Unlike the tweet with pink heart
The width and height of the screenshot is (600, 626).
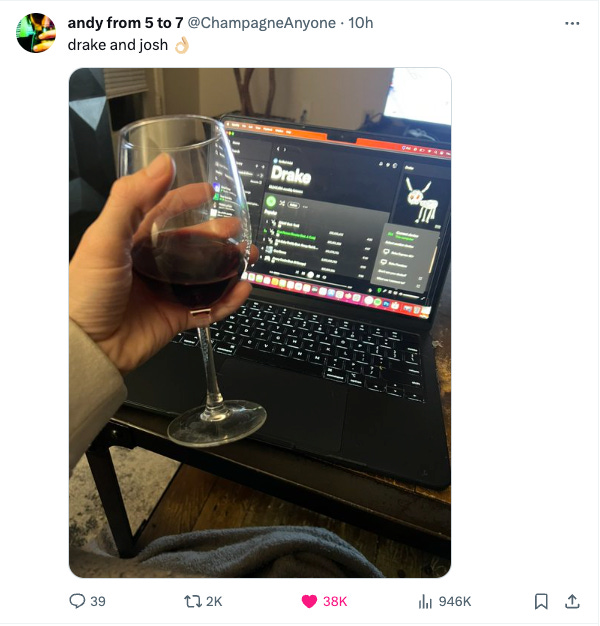(309, 601)
